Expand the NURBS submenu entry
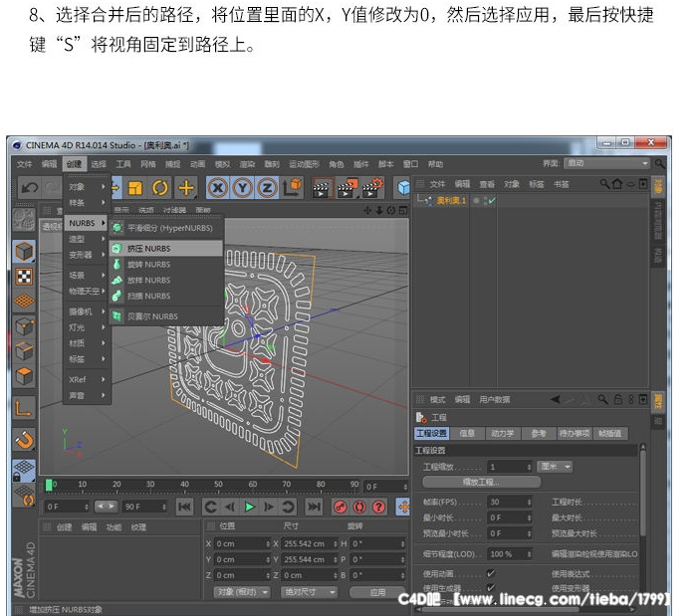This screenshot has width=697, height=616. pyautogui.click(x=88, y=223)
